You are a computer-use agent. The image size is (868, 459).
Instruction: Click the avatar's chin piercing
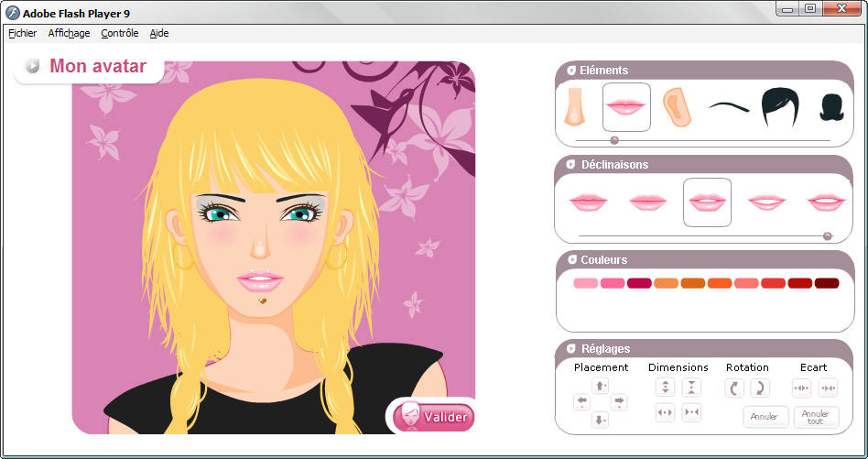click(263, 301)
